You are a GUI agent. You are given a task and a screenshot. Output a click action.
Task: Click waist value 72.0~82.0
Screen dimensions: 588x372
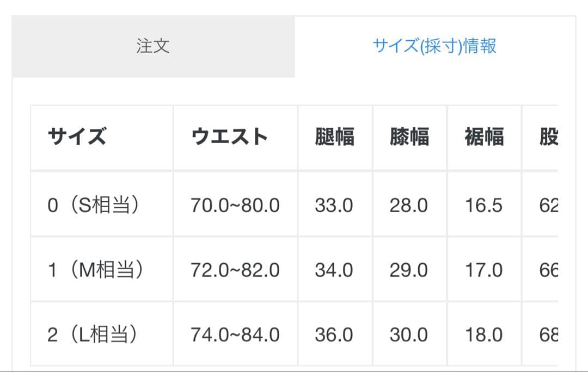(235, 270)
